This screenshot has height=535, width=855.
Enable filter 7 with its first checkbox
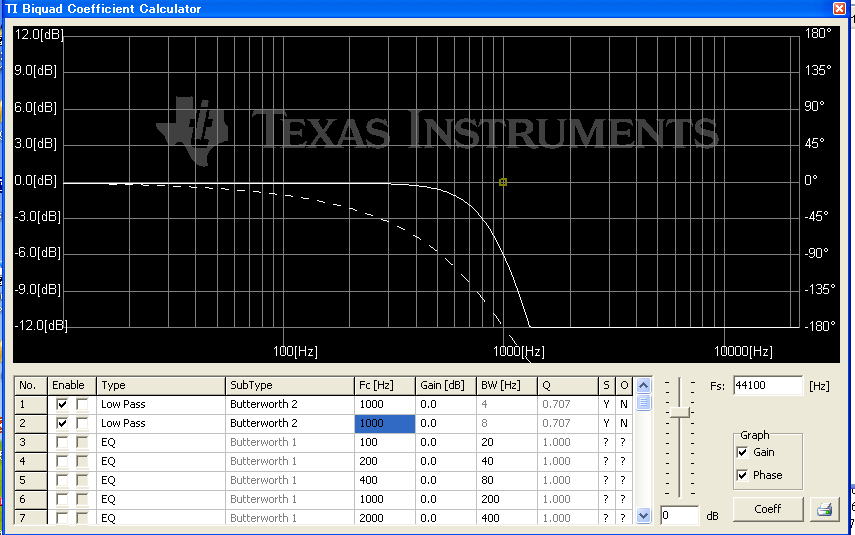click(x=62, y=518)
